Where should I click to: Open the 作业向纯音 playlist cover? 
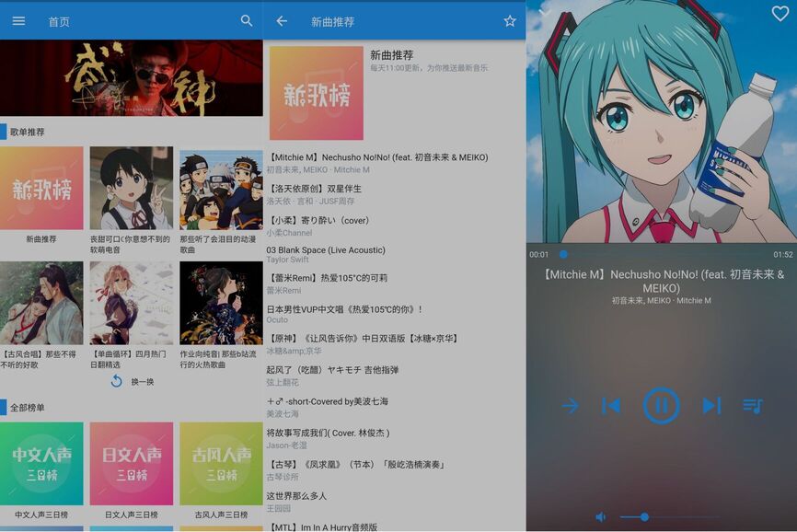221,303
